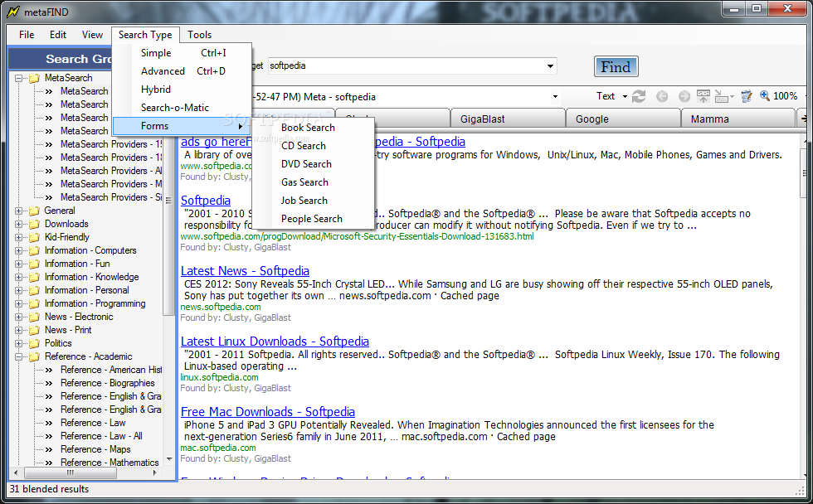The width and height of the screenshot is (813, 504).
Task: Collapse the MetaSearch tree node
Action: (19, 78)
